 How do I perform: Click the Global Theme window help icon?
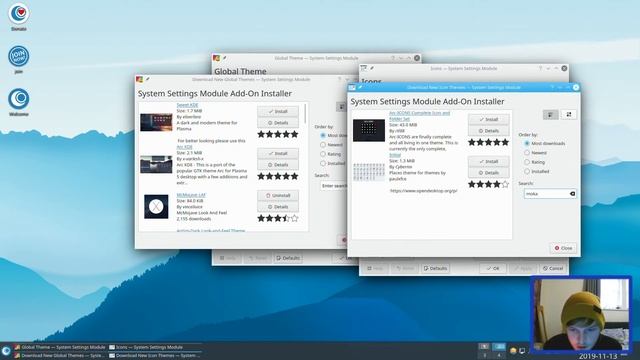pos(393,58)
